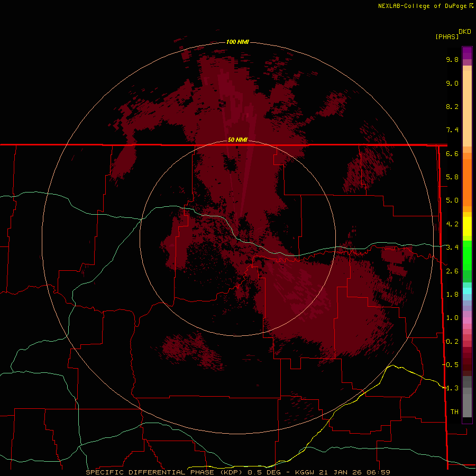This screenshot has height=476, width=476.
Task: Select the 6.6 scale value
Action: point(452,153)
